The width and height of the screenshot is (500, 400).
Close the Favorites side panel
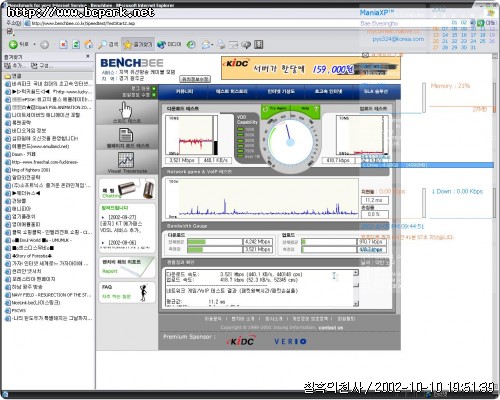point(88,56)
